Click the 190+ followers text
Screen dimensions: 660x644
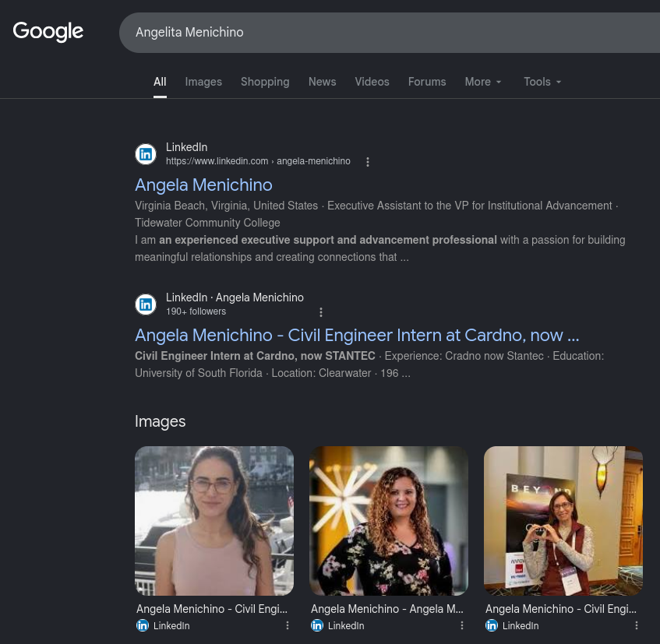click(196, 311)
